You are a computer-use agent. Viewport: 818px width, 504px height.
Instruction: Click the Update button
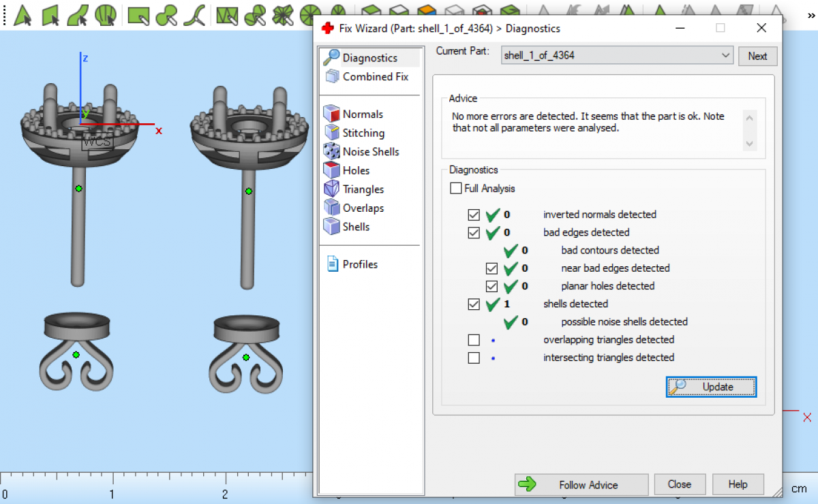pyautogui.click(x=711, y=387)
